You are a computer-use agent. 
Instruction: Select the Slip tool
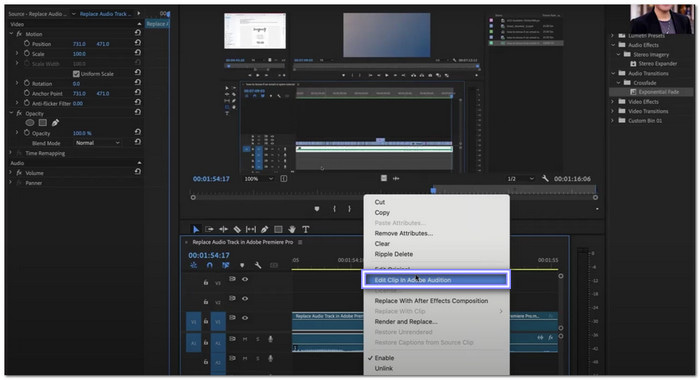251,229
